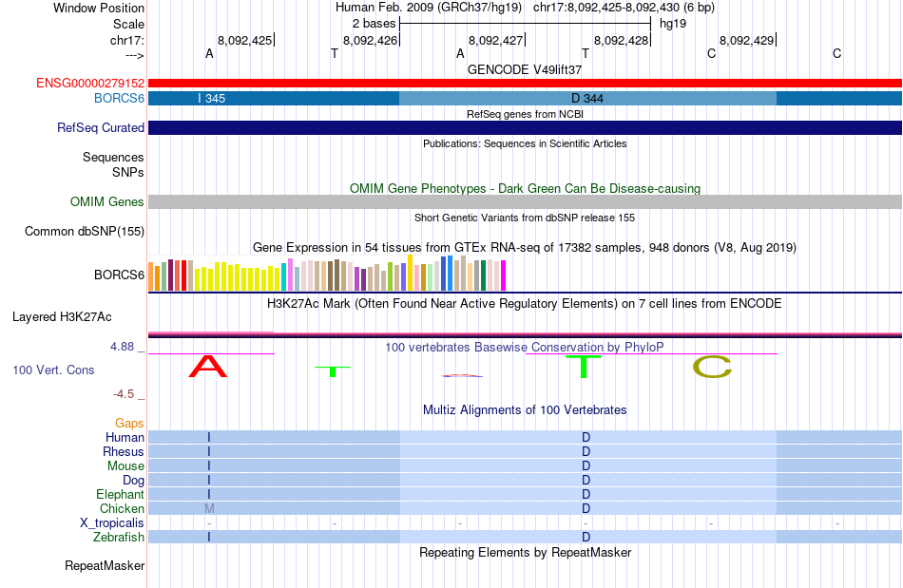Click Multiz Alignments of 100 Vertebrates title

pyautogui.click(x=525, y=409)
